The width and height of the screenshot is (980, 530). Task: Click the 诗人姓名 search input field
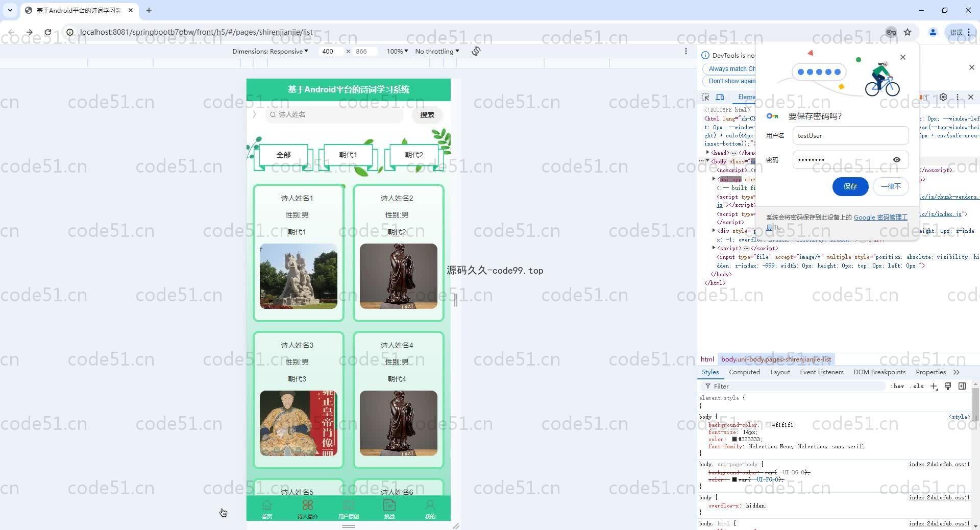334,115
